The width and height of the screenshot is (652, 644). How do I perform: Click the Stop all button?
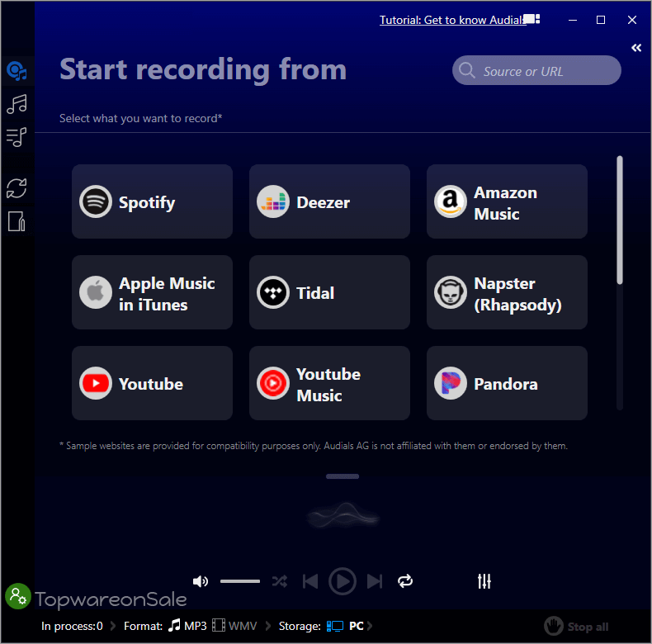pos(576,626)
